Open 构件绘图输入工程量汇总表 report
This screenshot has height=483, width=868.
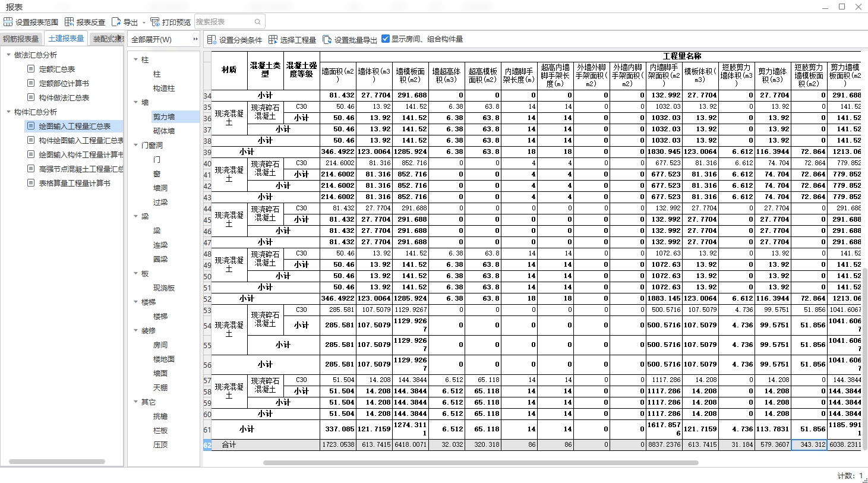click(81, 140)
